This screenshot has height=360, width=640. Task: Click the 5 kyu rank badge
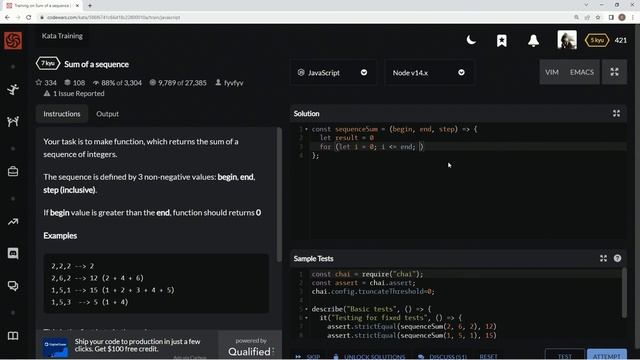click(597, 40)
